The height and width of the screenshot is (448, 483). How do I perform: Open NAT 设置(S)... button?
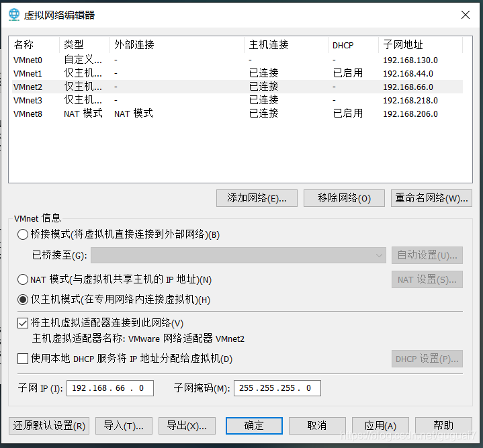coord(427,279)
